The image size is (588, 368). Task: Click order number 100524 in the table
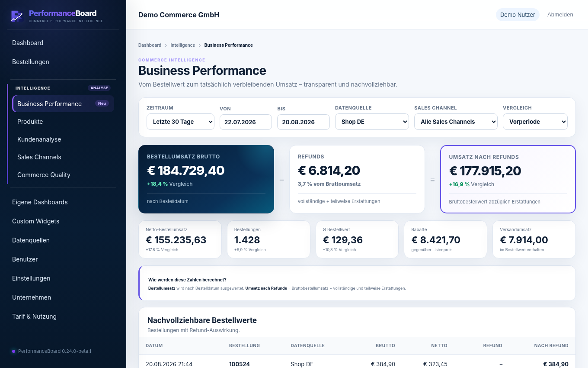point(240,364)
